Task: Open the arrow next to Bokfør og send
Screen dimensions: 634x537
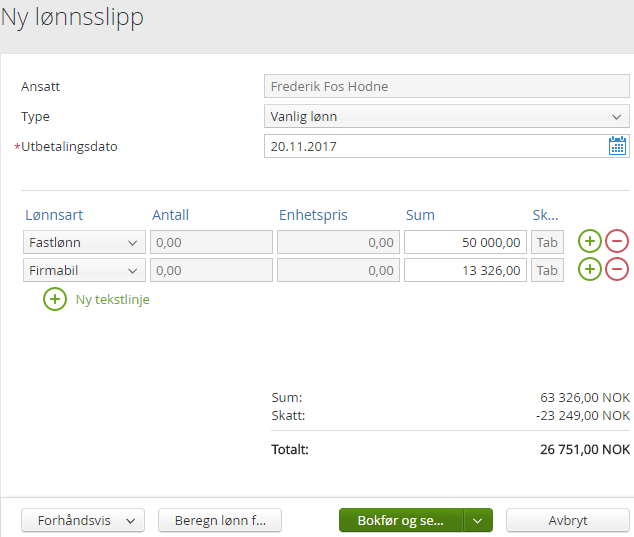Action: [x=479, y=521]
